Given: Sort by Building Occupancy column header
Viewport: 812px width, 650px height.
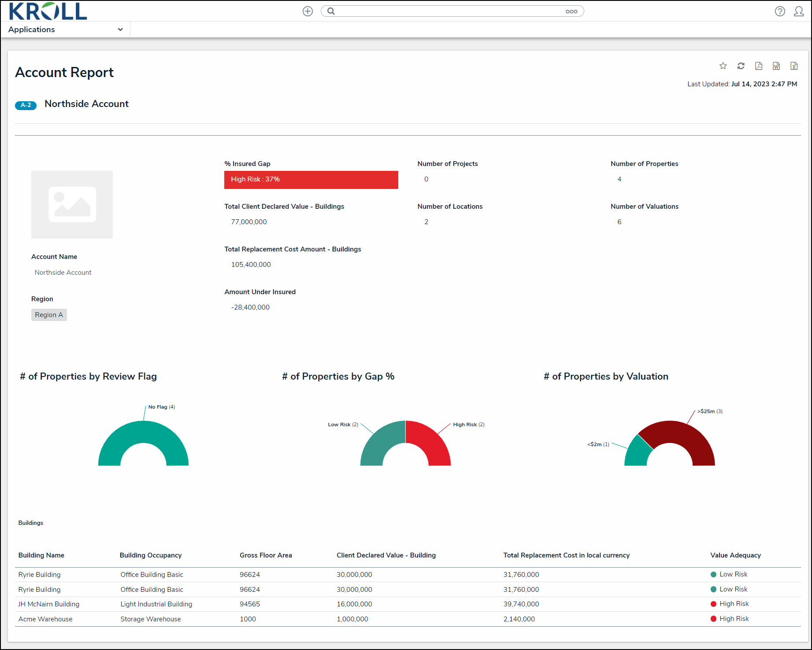Looking at the screenshot, I should coord(151,555).
